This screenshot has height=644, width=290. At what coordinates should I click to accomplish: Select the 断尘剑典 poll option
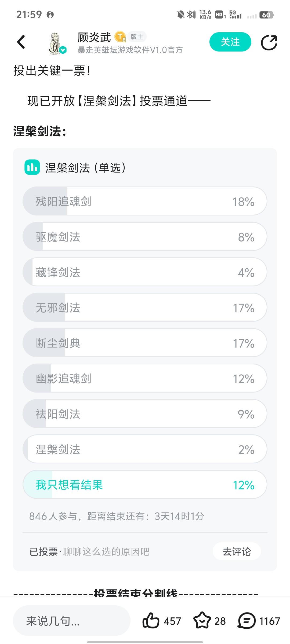pyautogui.click(x=145, y=343)
